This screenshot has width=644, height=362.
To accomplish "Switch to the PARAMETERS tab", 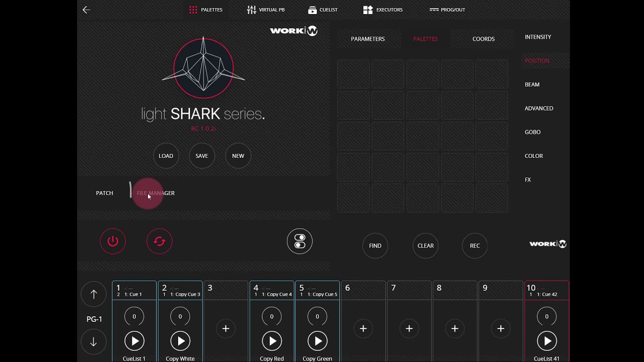I will (368, 39).
